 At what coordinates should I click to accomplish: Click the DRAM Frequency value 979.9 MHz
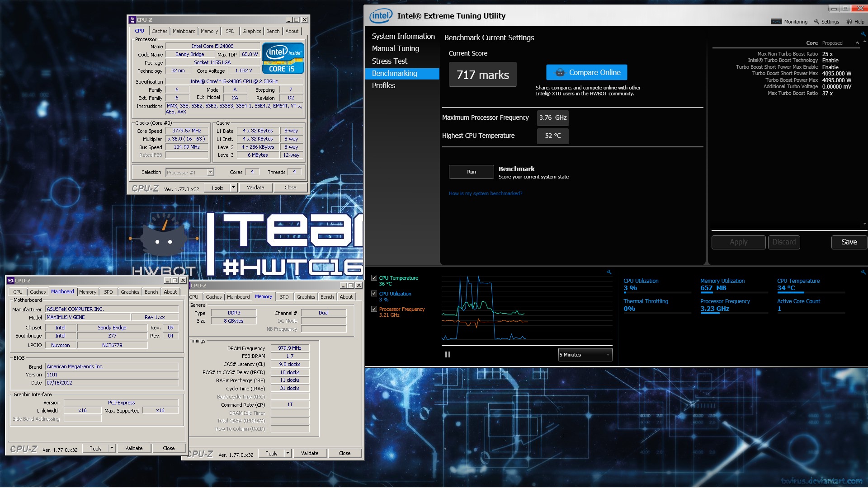click(x=290, y=348)
